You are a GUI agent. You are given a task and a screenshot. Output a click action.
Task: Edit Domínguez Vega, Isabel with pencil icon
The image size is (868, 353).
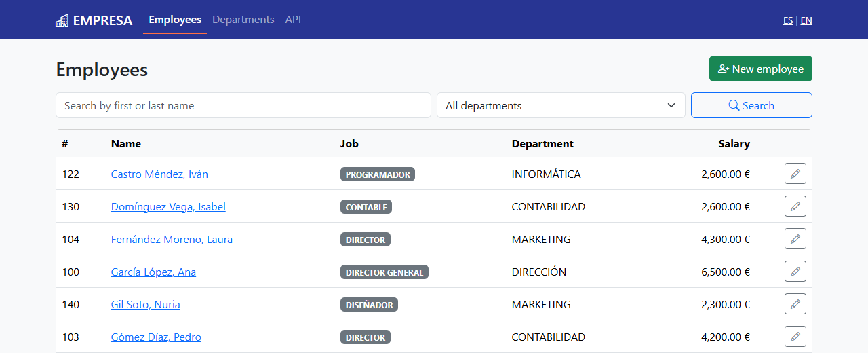(x=795, y=206)
